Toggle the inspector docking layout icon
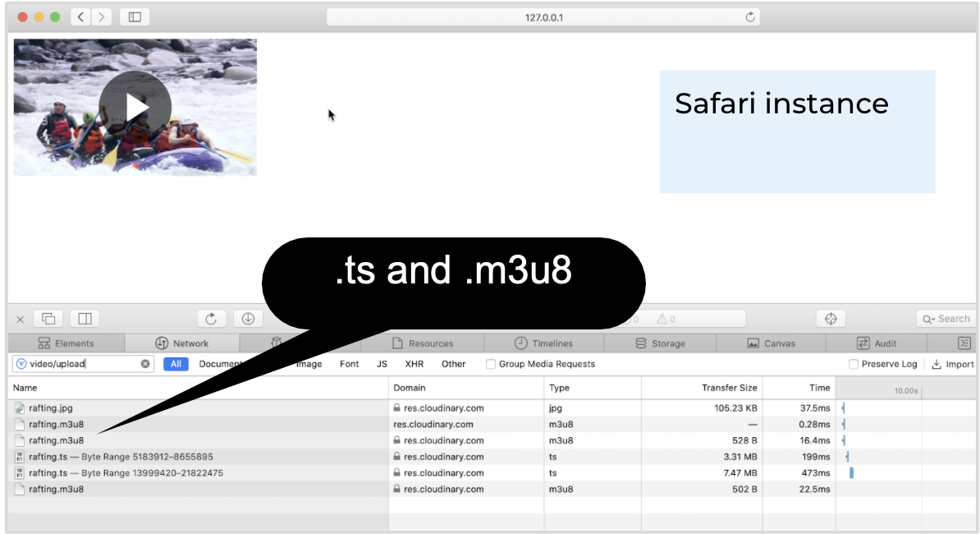Screen dimensions: 980x534 (x=85, y=318)
